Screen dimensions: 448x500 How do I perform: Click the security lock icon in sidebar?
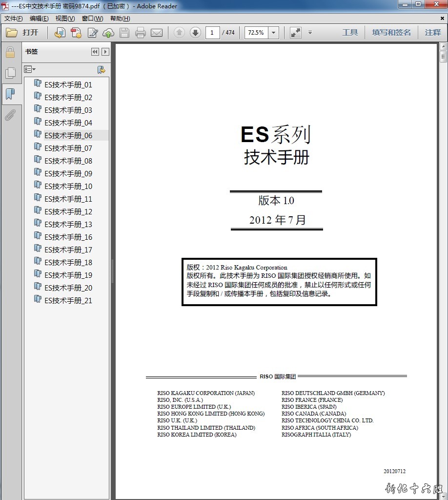[x=10, y=52]
